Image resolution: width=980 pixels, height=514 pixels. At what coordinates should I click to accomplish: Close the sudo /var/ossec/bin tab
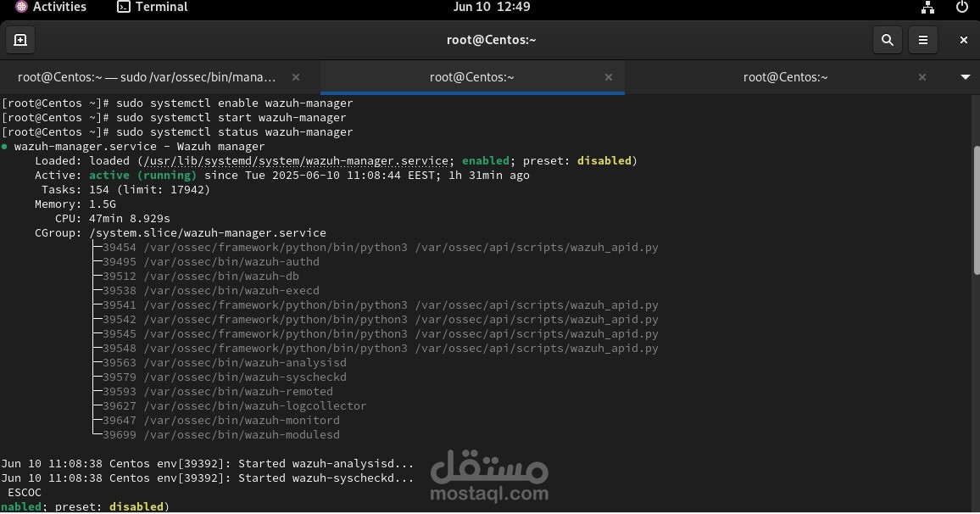pos(296,77)
